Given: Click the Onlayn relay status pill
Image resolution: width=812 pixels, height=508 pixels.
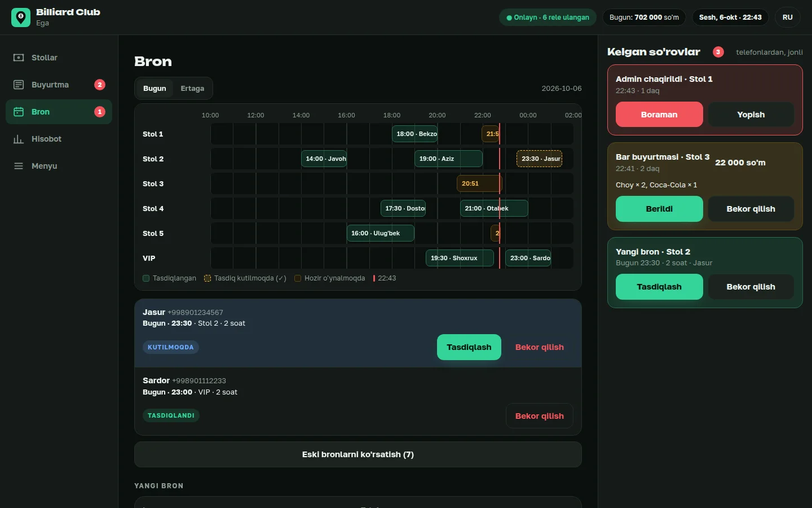Looking at the screenshot, I should point(548,17).
